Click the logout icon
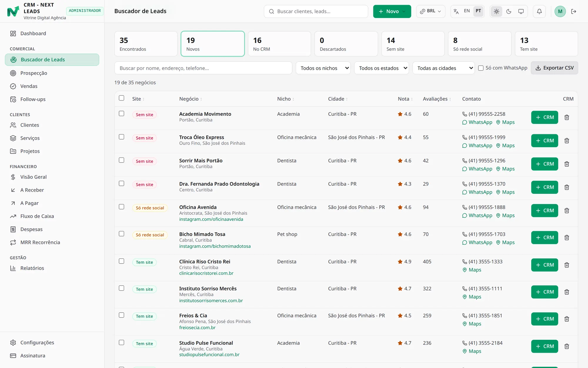Image resolution: width=588 pixels, height=368 pixels. click(574, 11)
